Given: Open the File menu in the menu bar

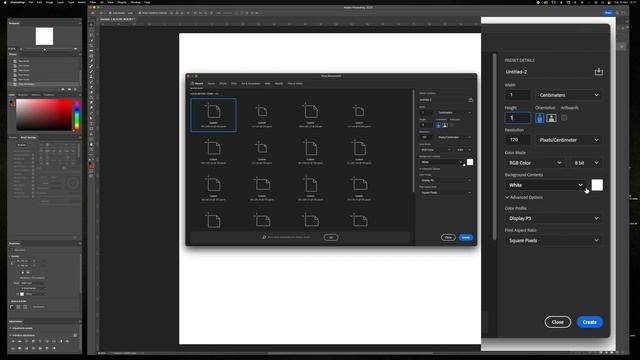Looking at the screenshot, I should (31, 2).
